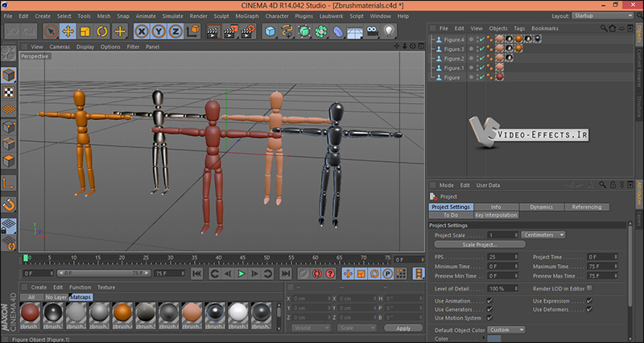Activate the Move tool in top toolbar
The image size is (644, 343).
(x=68, y=31)
